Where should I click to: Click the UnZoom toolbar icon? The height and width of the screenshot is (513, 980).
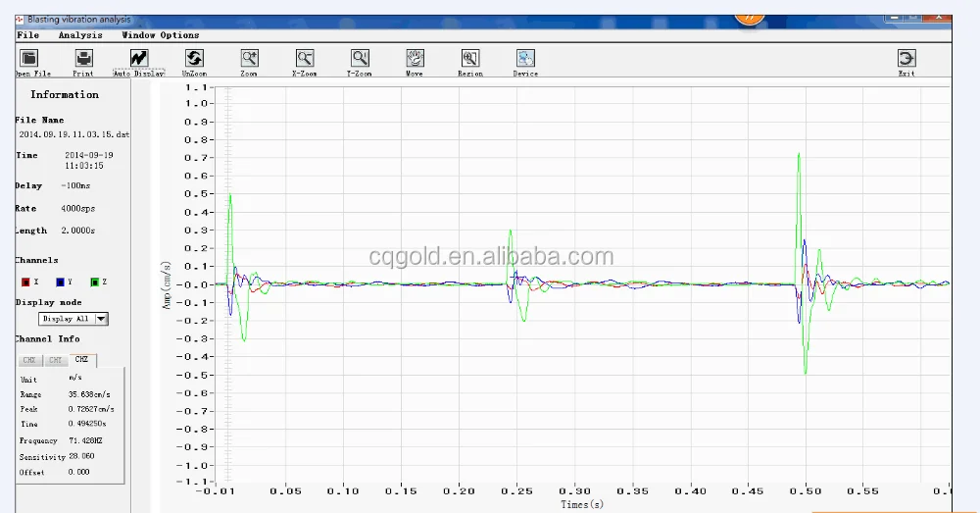pos(194,58)
